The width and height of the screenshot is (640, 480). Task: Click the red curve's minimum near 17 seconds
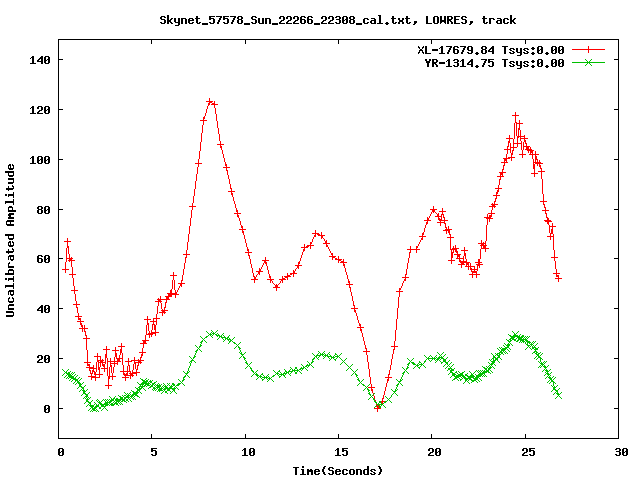coord(377,408)
